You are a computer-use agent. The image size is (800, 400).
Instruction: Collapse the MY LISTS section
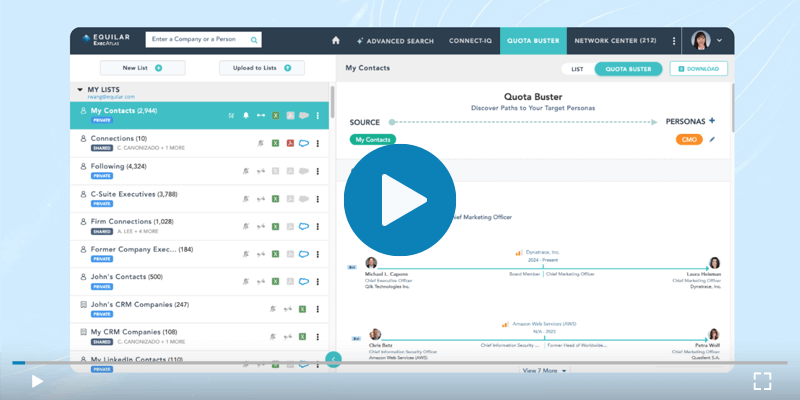pyautogui.click(x=80, y=89)
